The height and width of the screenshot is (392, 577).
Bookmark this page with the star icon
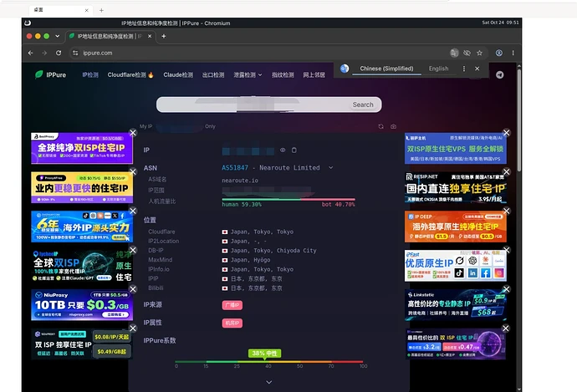pyautogui.click(x=479, y=53)
